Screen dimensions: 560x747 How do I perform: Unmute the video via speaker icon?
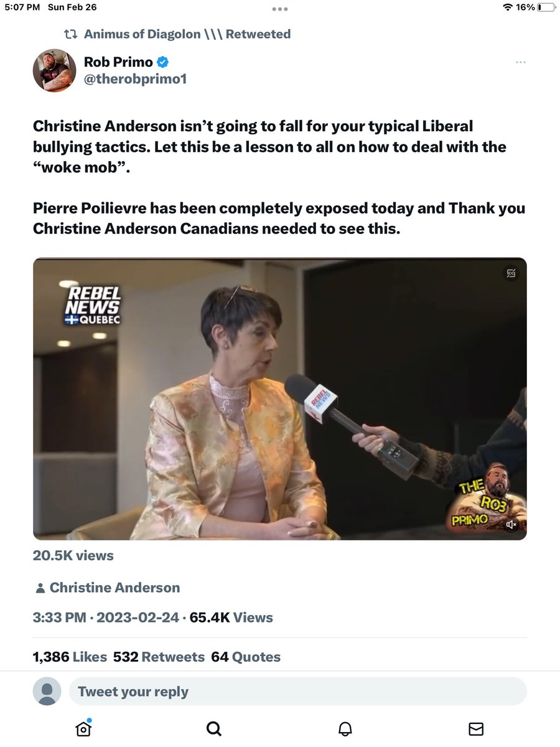[x=511, y=525]
